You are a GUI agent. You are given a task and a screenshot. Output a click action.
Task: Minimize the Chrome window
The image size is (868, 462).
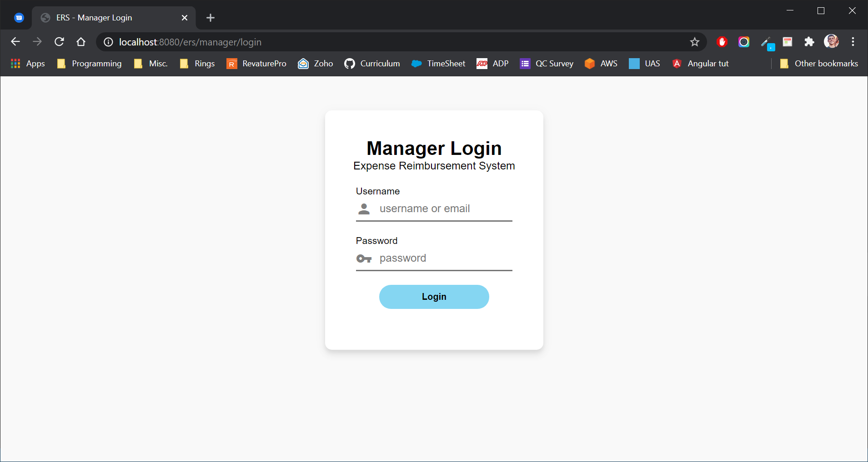click(790, 10)
